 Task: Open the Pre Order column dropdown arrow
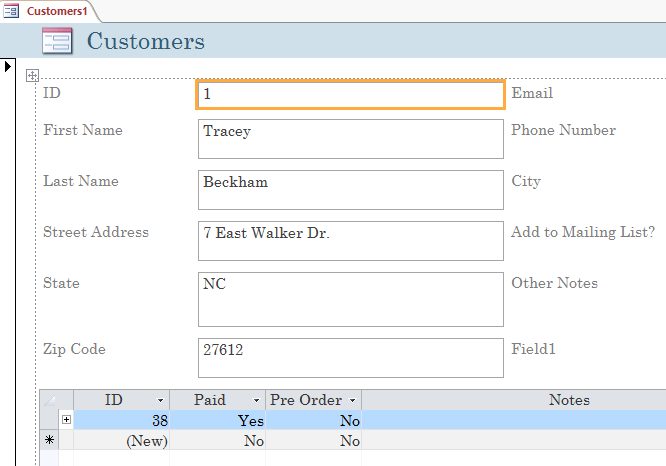pyautogui.click(x=353, y=400)
